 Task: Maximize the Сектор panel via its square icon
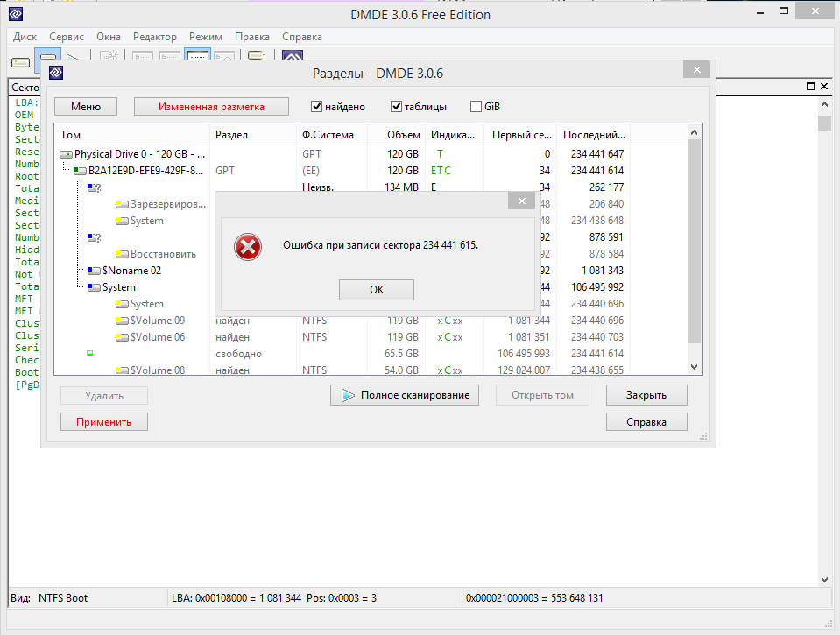(810, 87)
